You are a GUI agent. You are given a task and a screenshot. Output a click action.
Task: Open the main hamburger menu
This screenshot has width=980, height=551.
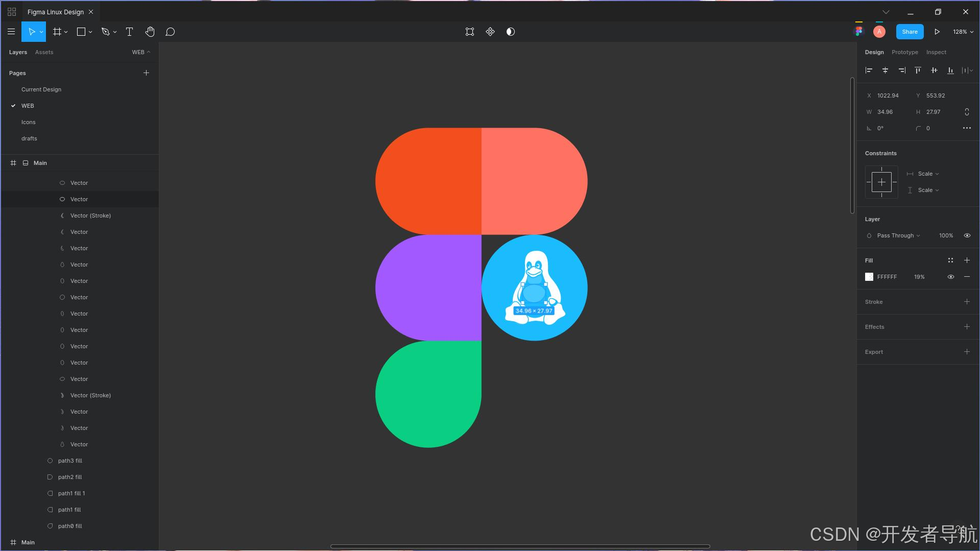tap(11, 32)
